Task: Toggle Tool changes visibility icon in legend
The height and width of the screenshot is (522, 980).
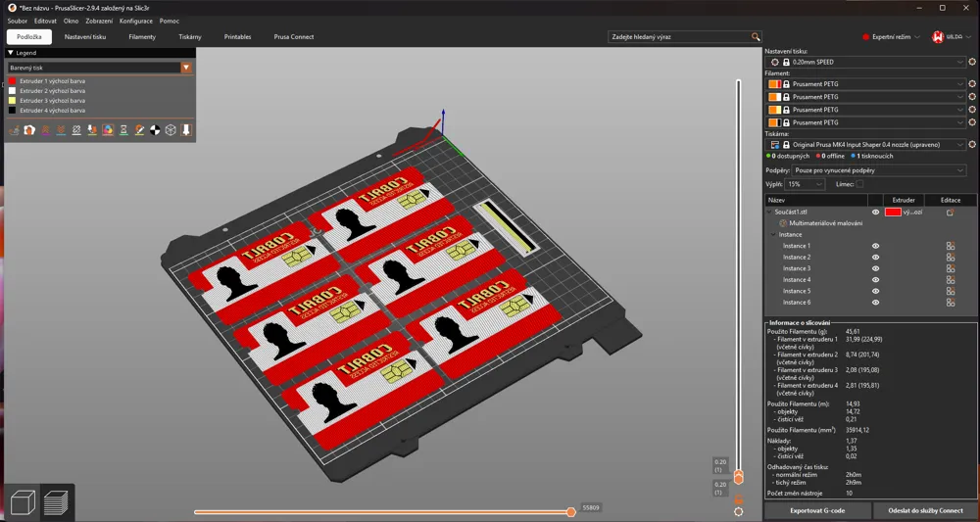Action: [92, 130]
